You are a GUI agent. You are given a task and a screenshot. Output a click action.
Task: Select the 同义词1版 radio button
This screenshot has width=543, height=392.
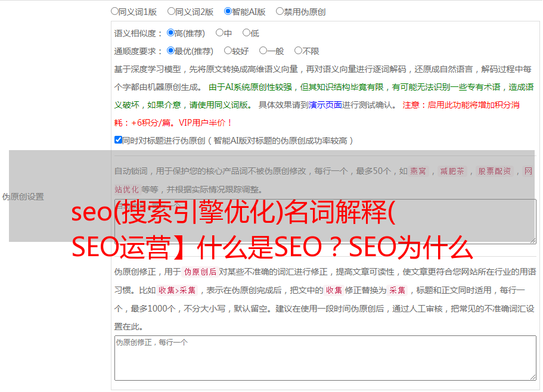coord(114,11)
